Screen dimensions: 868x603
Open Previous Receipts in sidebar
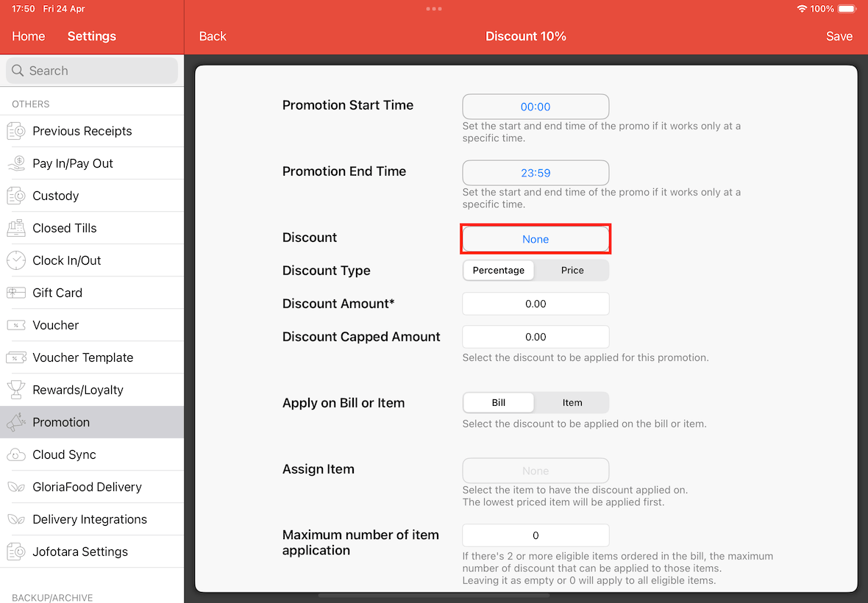tap(92, 131)
